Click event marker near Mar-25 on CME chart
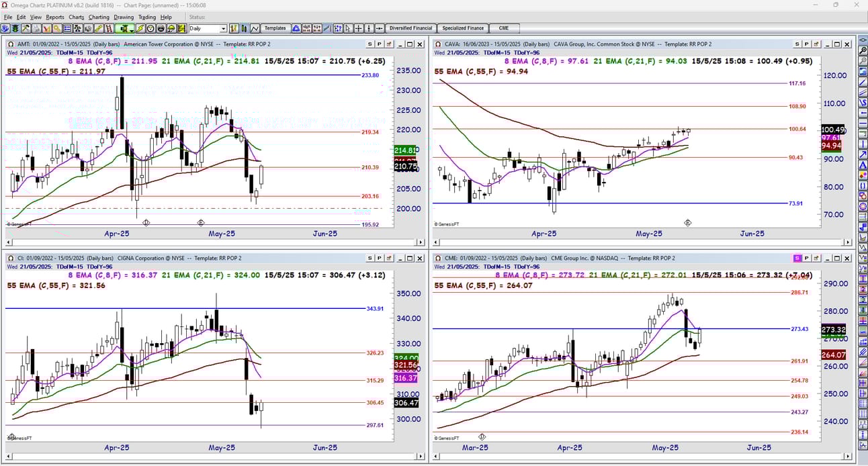Image resolution: width=868 pixels, height=466 pixels. 482,436
